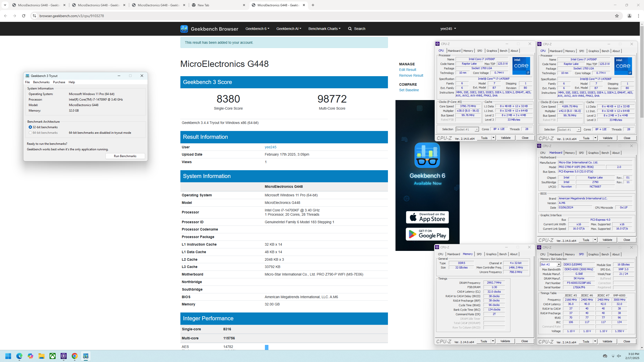Click the browser address bar URL
Screen dimensions: 644x362
(72, 16)
